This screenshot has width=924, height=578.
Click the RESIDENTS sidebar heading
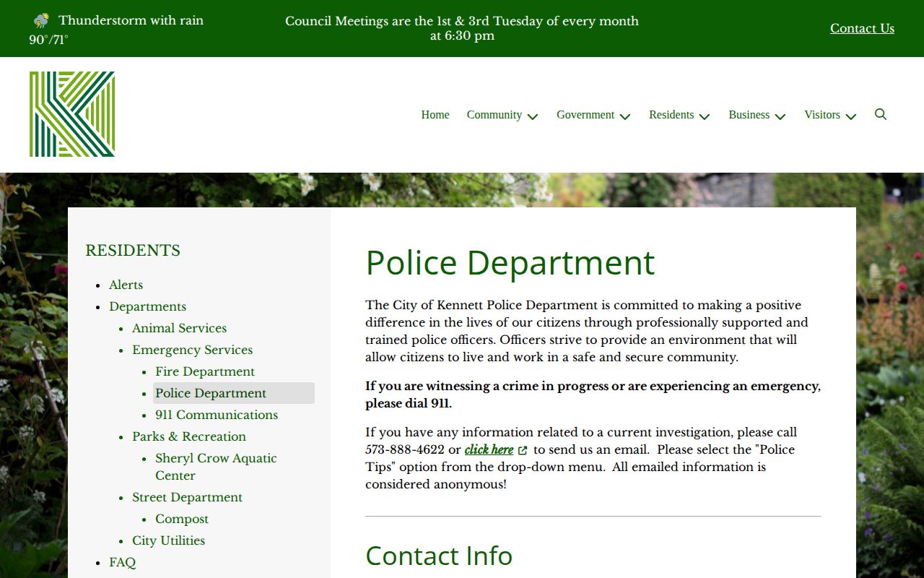[x=133, y=251]
